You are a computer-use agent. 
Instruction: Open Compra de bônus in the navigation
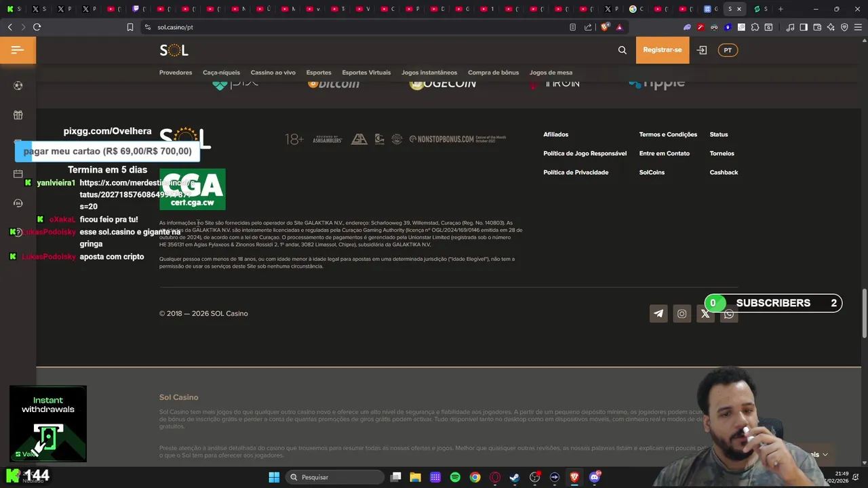(493, 73)
